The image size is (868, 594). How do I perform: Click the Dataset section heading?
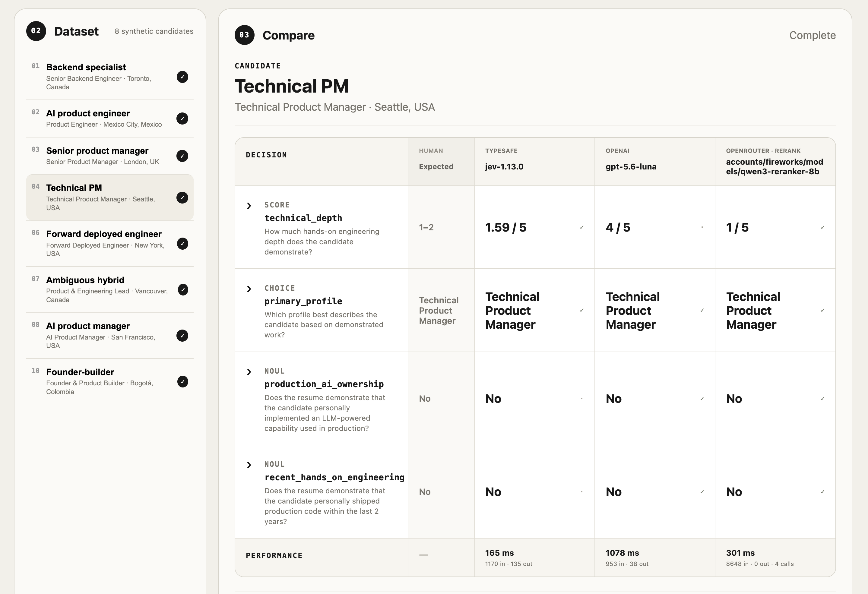[76, 31]
